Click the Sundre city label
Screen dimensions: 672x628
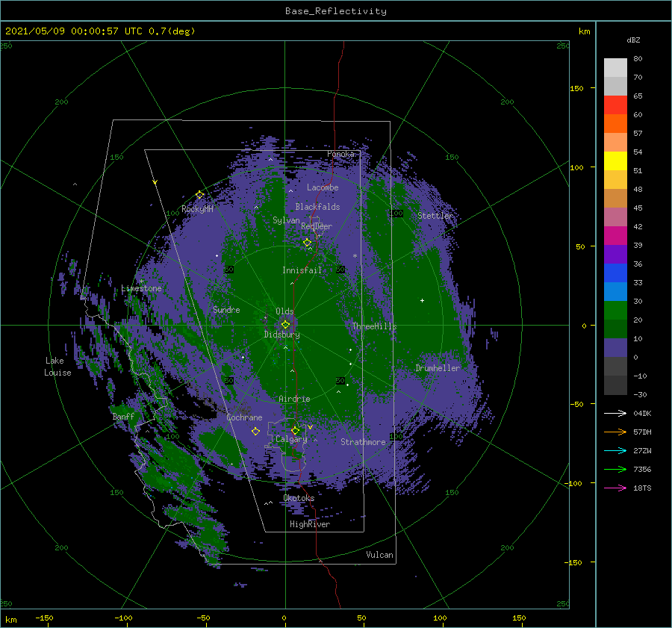(226, 309)
